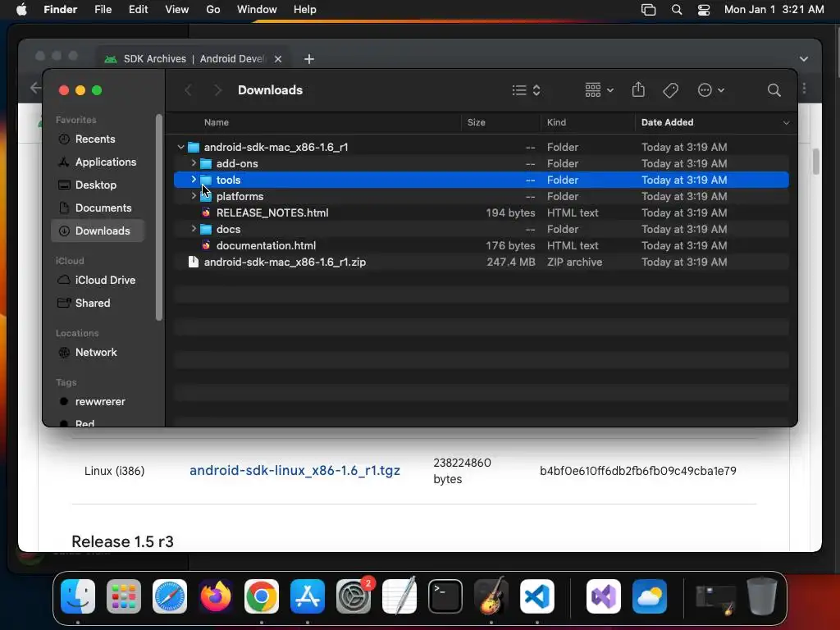840x630 pixels.
Task: Launch Firefox from the Dock
Action: pyautogui.click(x=216, y=596)
